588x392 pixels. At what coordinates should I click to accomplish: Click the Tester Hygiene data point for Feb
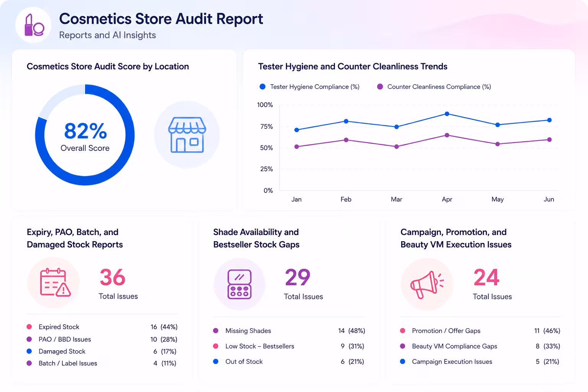[x=346, y=121]
